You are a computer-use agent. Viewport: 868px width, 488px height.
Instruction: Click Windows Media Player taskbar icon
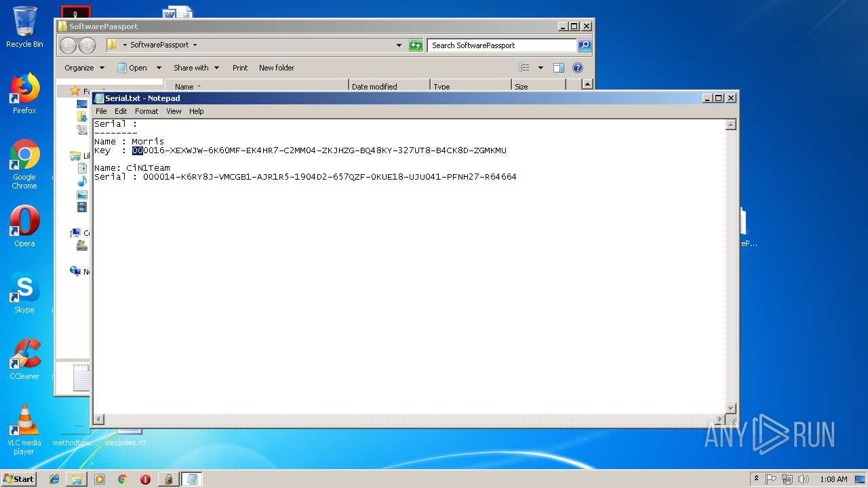tap(100, 479)
